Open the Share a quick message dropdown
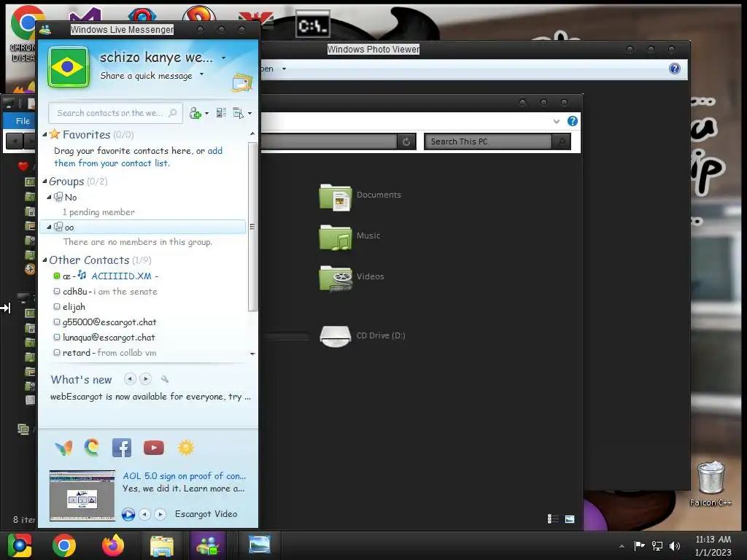 (201, 74)
